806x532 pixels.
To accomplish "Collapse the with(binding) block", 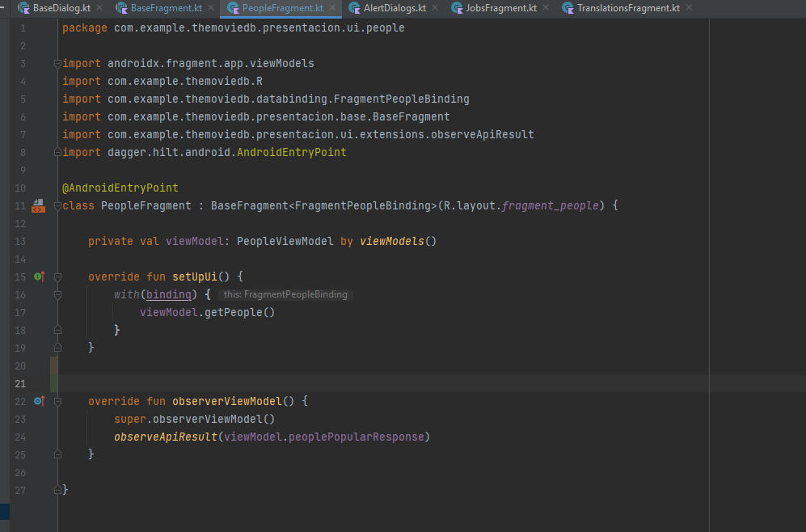I will coord(57,294).
